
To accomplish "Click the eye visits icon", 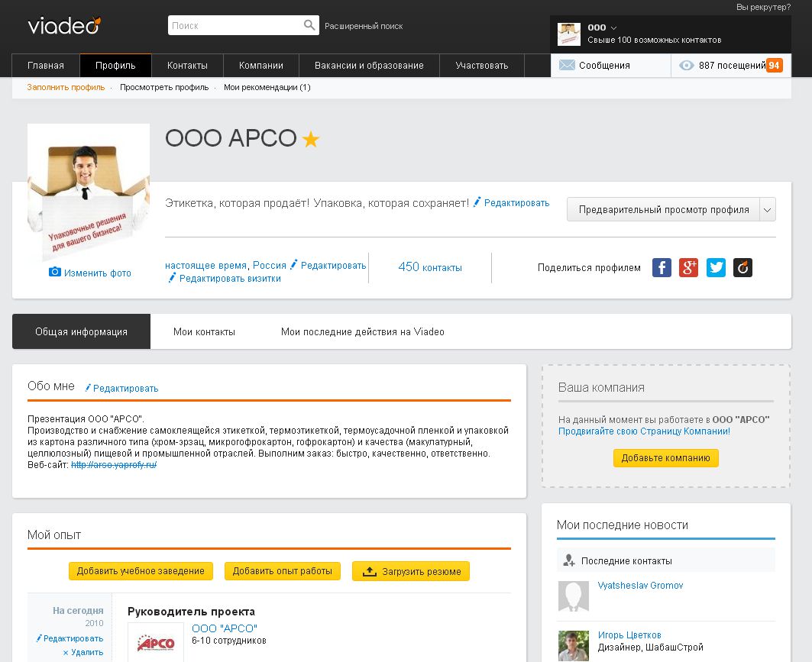I will click(x=686, y=65).
